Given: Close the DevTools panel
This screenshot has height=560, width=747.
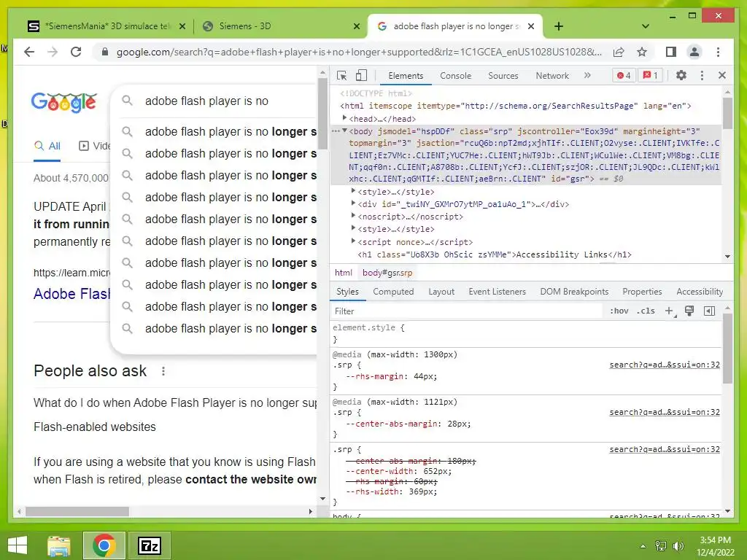Looking at the screenshot, I should (721, 75).
